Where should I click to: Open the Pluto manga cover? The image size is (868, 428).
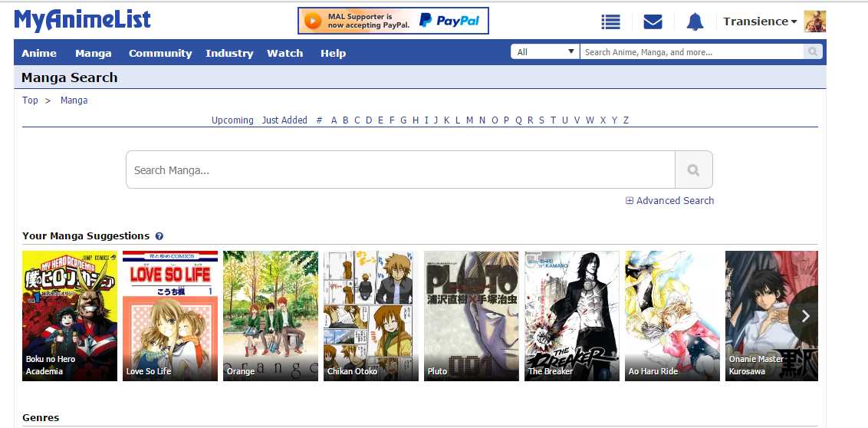pos(472,315)
